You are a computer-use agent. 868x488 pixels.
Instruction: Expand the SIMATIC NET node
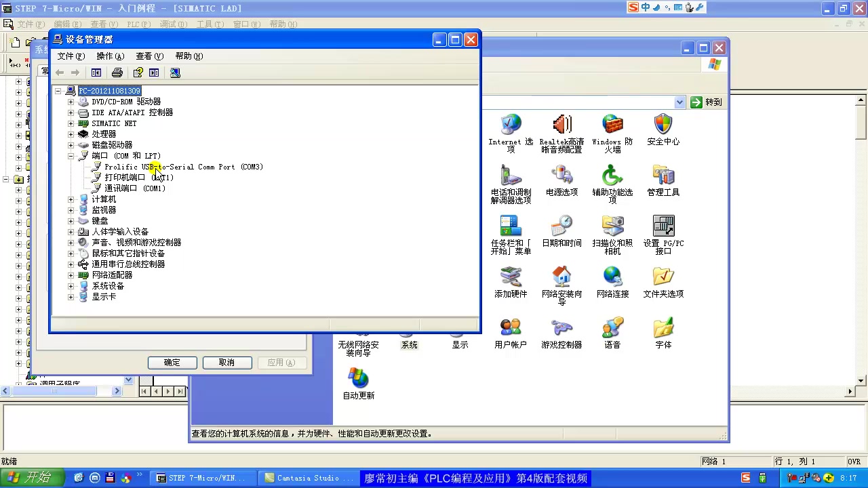pyautogui.click(x=71, y=123)
